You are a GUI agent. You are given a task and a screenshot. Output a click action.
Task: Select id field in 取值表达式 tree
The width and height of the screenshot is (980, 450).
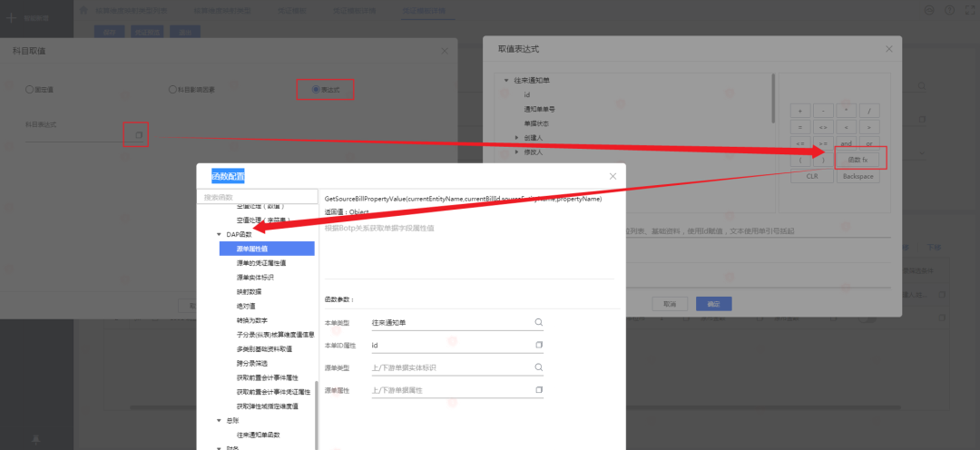(527, 95)
